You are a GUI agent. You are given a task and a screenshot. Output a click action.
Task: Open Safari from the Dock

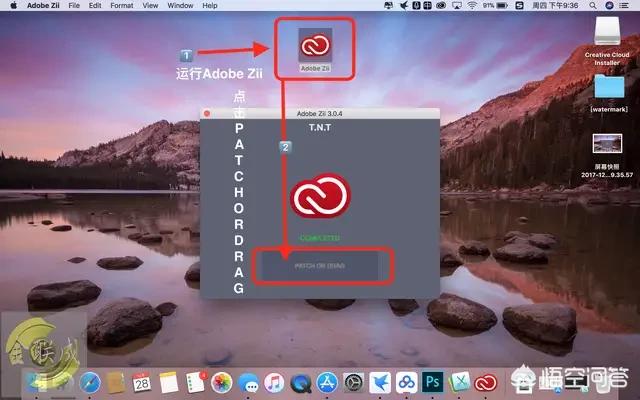click(x=90, y=383)
